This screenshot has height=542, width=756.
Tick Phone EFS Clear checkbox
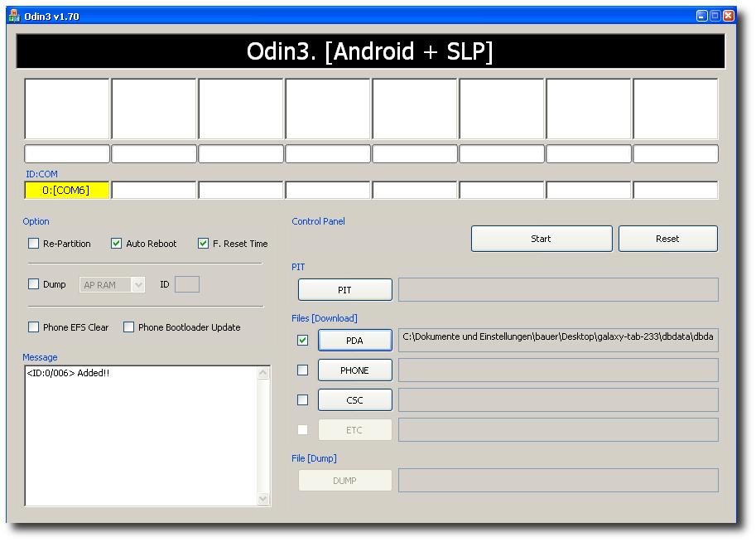pyautogui.click(x=33, y=327)
